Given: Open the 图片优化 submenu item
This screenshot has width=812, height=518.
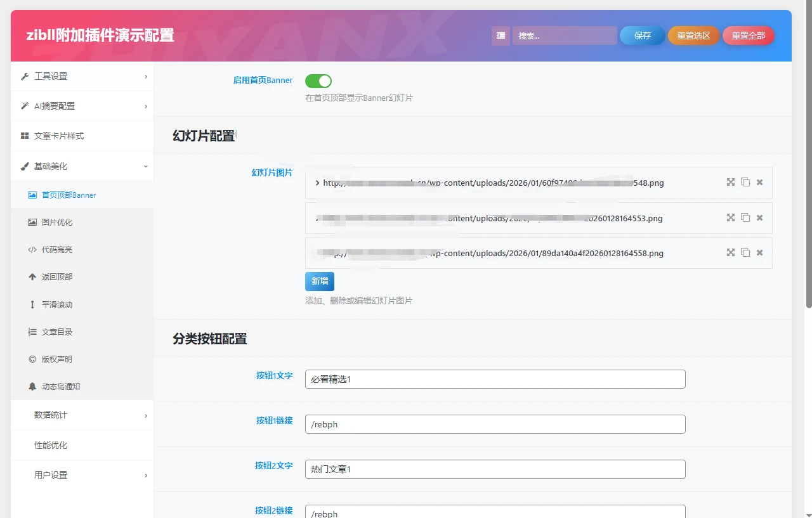Looking at the screenshot, I should point(57,223).
